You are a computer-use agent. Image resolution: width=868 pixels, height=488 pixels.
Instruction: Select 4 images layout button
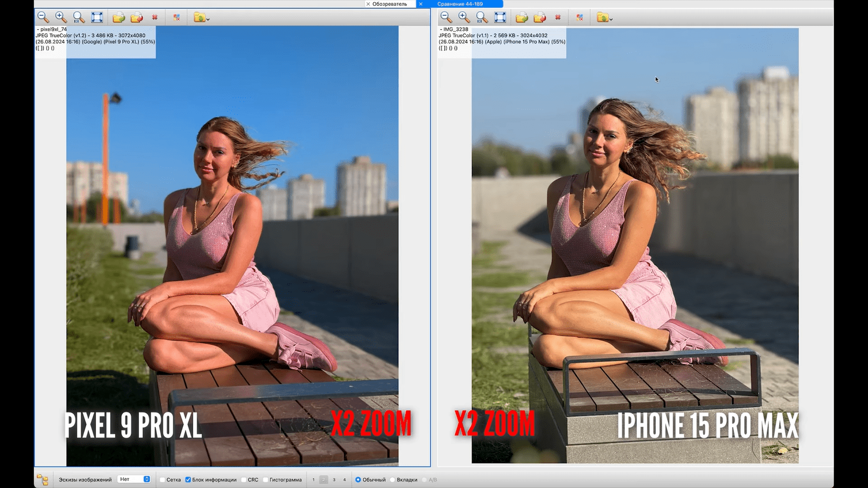coord(344,480)
